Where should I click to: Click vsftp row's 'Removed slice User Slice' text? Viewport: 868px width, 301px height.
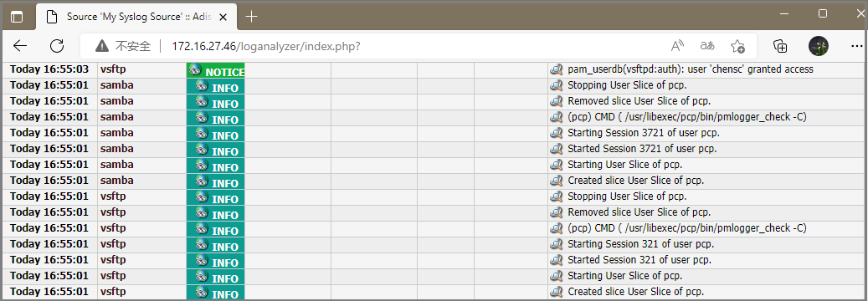639,212
